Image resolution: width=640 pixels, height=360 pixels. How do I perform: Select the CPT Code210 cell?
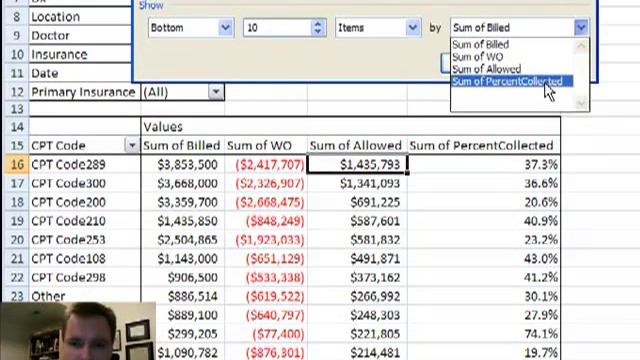[x=84, y=221]
